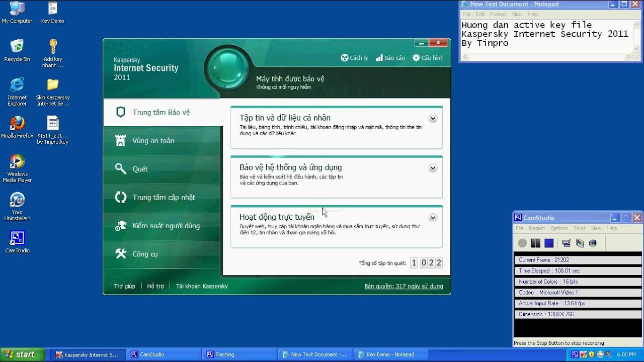
Task: Select CamStudio desktop shortcut
Action: pos(17,242)
